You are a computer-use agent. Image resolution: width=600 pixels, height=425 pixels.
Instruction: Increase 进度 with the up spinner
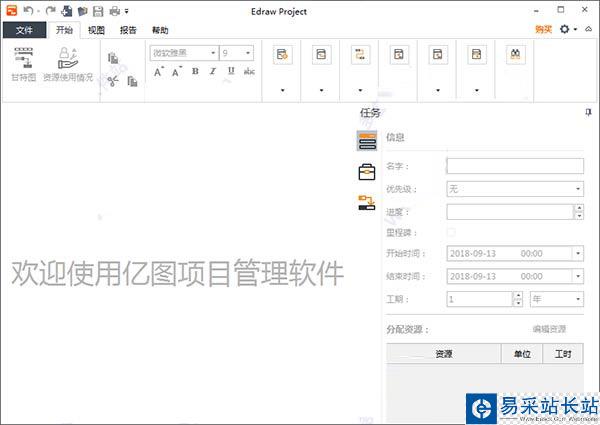coord(579,208)
